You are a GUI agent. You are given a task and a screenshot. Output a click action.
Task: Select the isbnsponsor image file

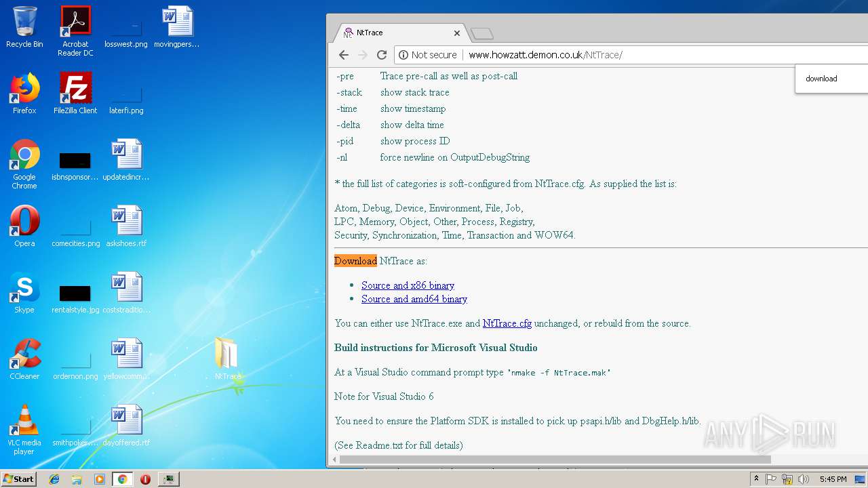pos(75,166)
